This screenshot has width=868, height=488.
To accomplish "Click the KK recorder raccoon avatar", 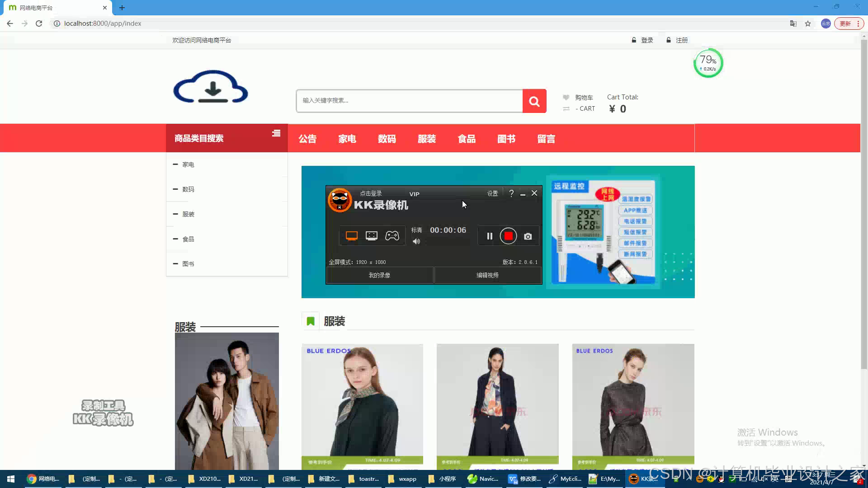I will 340,200.
